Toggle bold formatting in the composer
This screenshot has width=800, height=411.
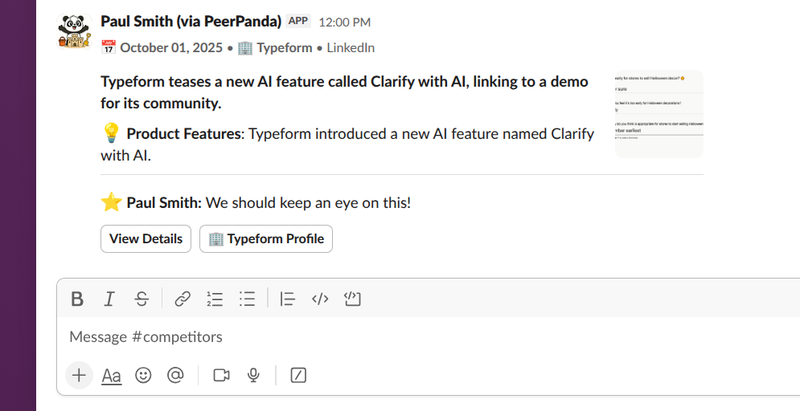click(x=77, y=298)
